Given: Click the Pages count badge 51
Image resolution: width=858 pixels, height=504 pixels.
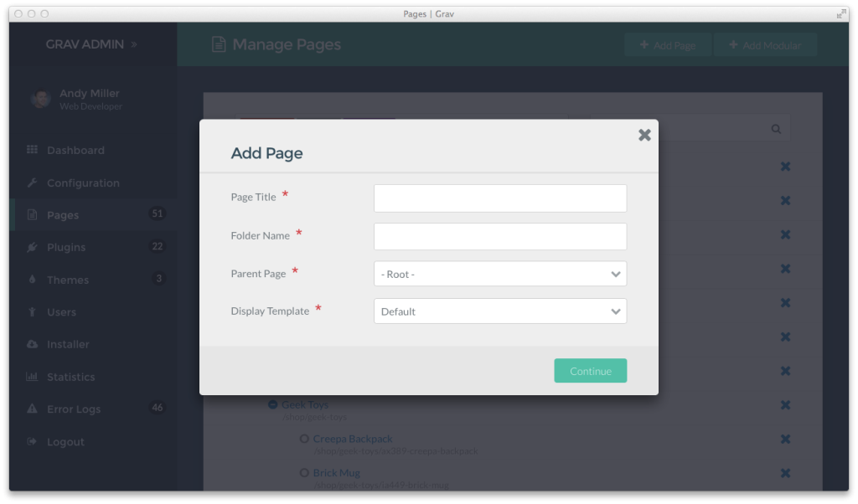Looking at the screenshot, I should [x=157, y=213].
